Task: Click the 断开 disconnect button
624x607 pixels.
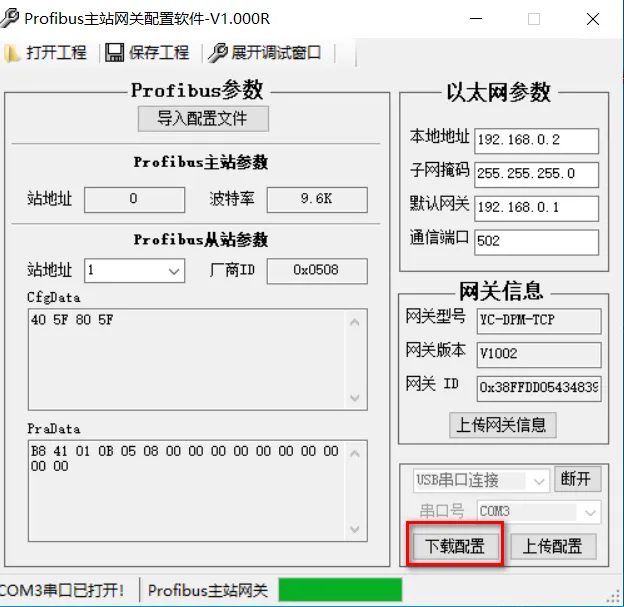Action: [577, 479]
